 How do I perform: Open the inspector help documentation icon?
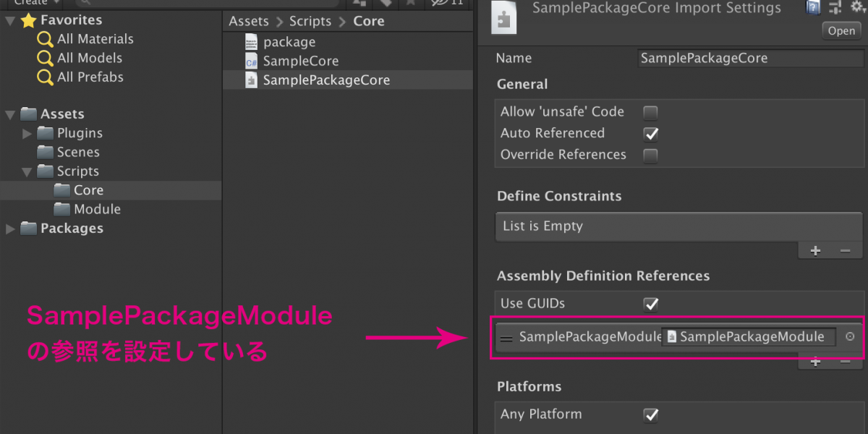coord(813,7)
